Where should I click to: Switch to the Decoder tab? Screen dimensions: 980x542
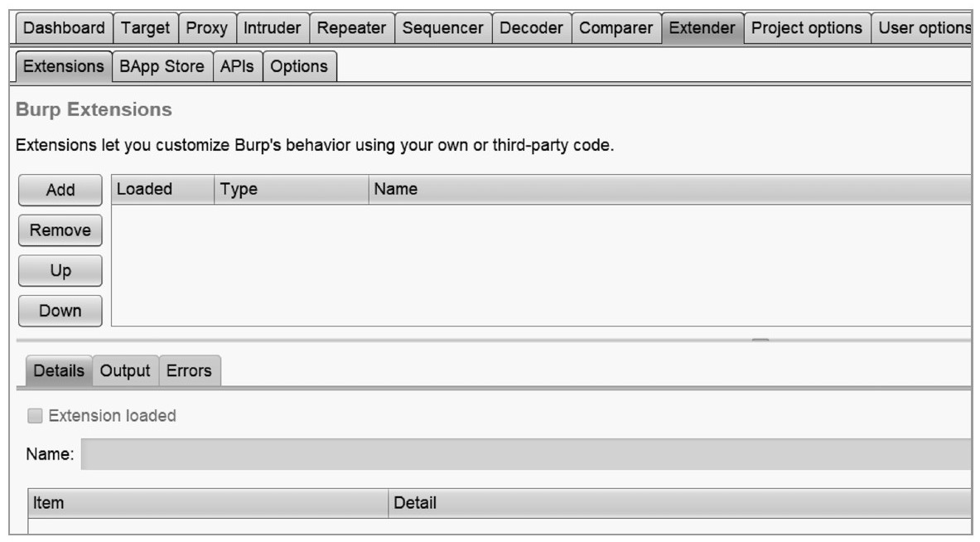[x=531, y=27]
